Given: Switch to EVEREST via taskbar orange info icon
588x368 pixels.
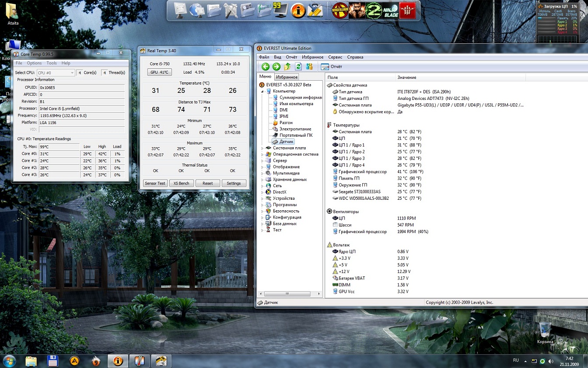Looking at the screenshot, I should coord(118,361).
